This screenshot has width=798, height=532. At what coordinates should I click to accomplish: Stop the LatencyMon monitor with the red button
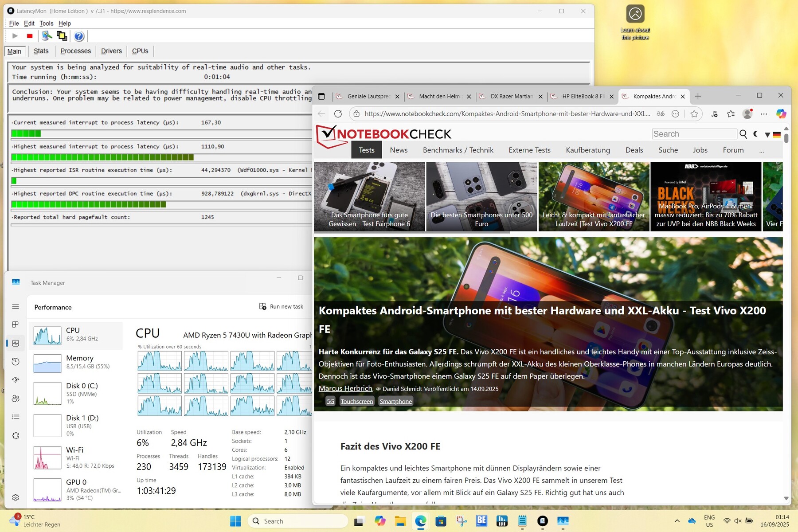[x=30, y=36]
